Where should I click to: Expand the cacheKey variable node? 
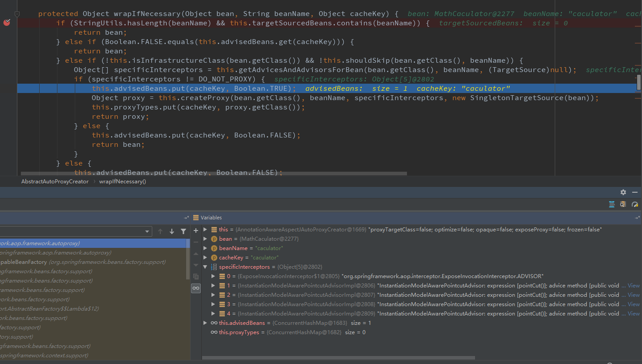205,258
